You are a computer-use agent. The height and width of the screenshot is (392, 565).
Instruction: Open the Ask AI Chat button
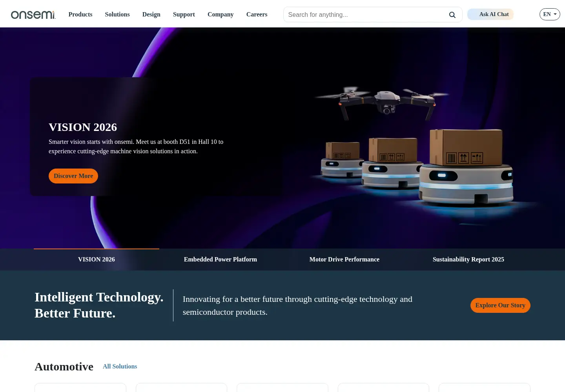[x=490, y=15]
